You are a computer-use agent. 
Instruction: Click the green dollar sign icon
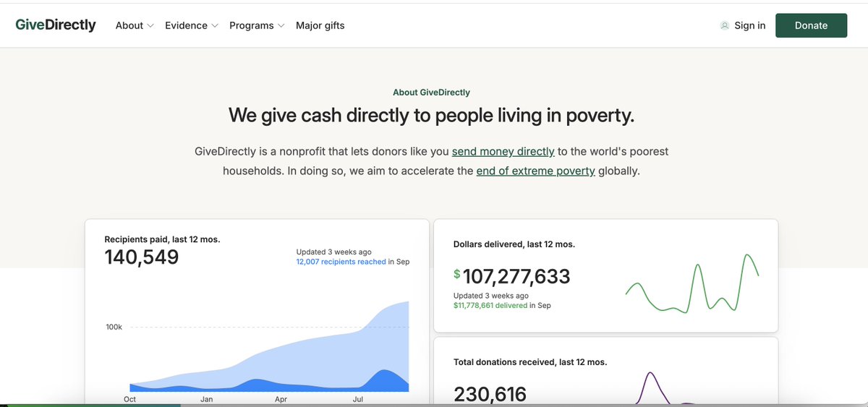[x=456, y=273]
